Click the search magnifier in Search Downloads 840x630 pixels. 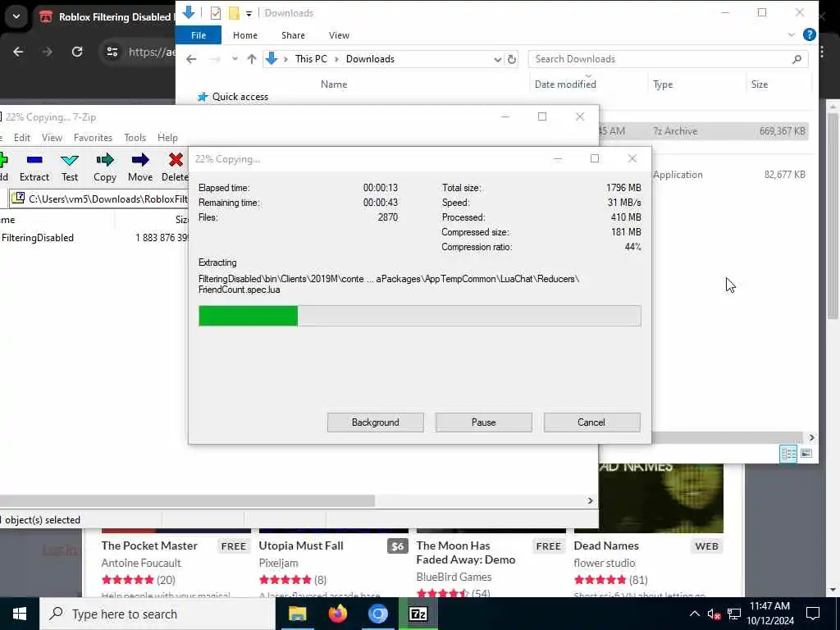pyautogui.click(x=797, y=59)
